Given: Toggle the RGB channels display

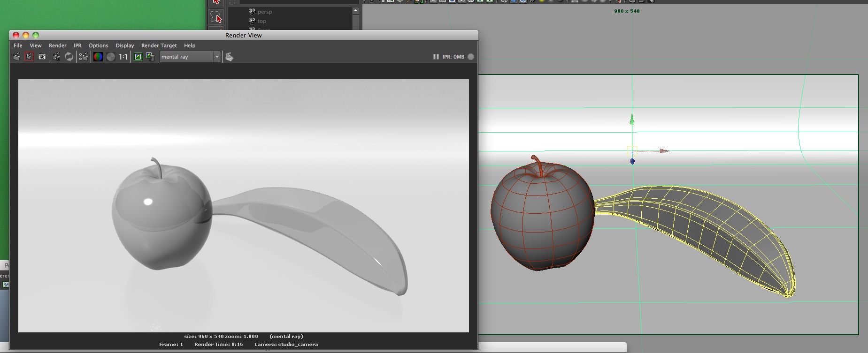Looking at the screenshot, I should 98,57.
